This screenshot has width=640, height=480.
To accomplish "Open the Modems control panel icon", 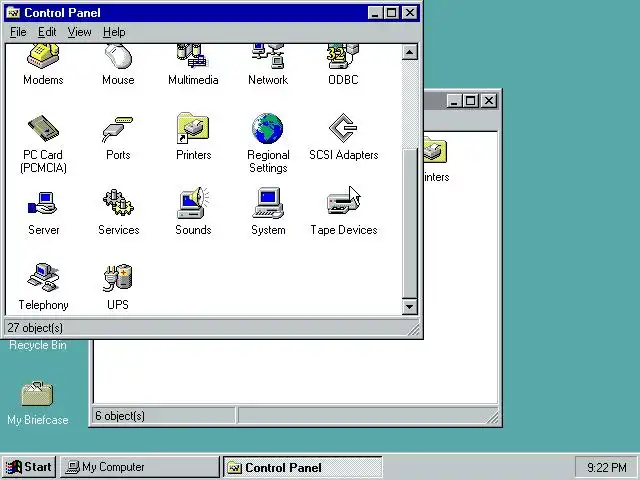I will pos(43,57).
